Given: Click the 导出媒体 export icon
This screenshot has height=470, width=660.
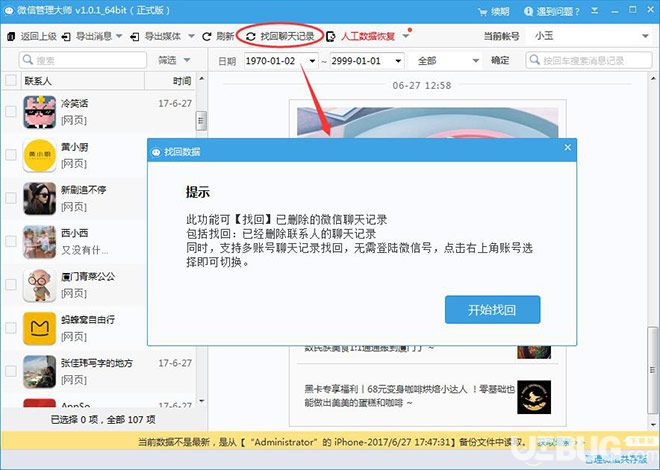Looking at the screenshot, I should tap(135, 37).
